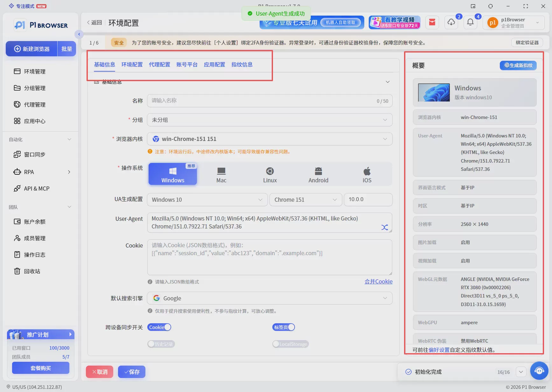The image size is (552, 392).
Task: Click the refresh icon in title bar
Action: click(x=491, y=6)
